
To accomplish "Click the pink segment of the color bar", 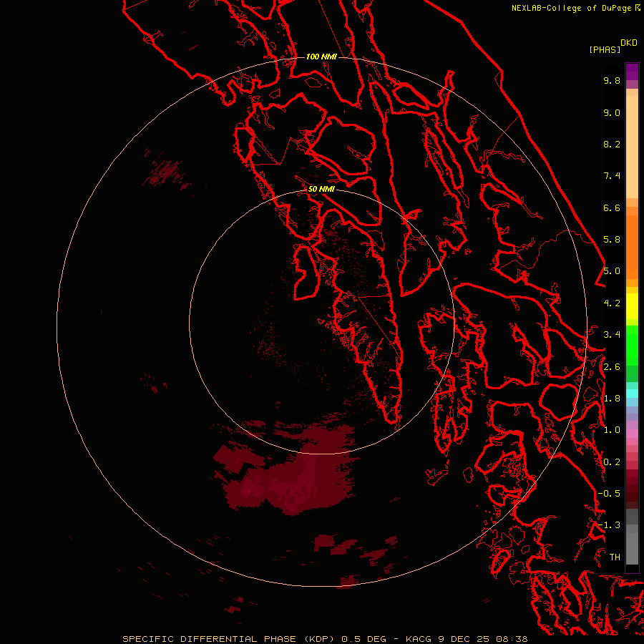I will tap(632, 434).
